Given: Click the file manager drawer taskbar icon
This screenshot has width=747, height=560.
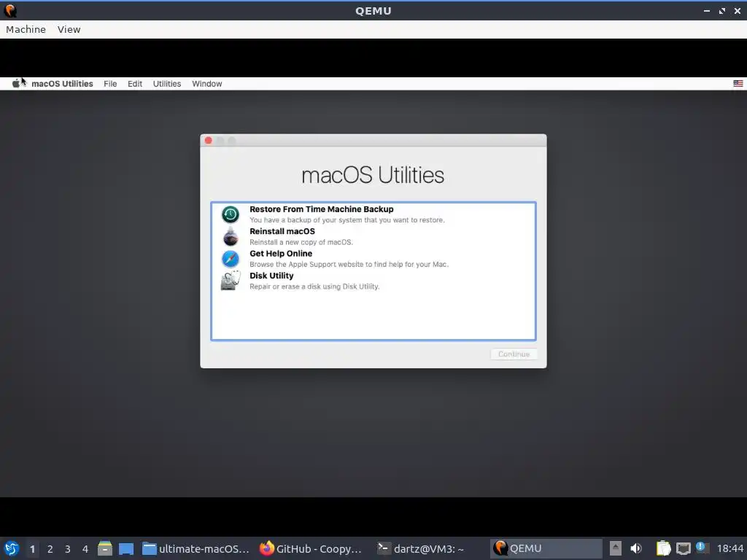Looking at the screenshot, I should [105, 548].
